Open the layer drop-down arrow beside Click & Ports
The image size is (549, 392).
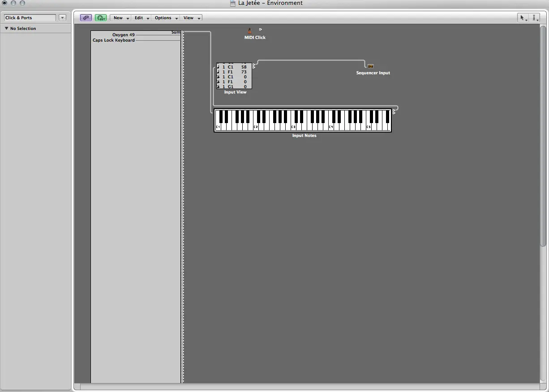(62, 18)
